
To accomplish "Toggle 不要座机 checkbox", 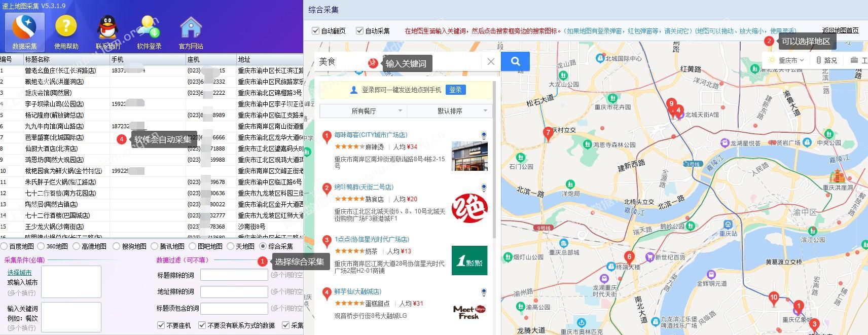I will pyautogui.click(x=161, y=325).
